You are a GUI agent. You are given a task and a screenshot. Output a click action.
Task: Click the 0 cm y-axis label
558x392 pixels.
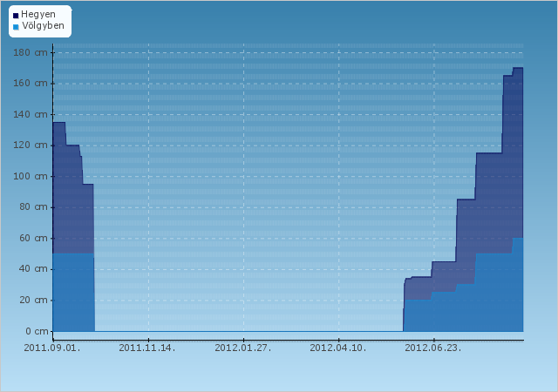(x=37, y=331)
